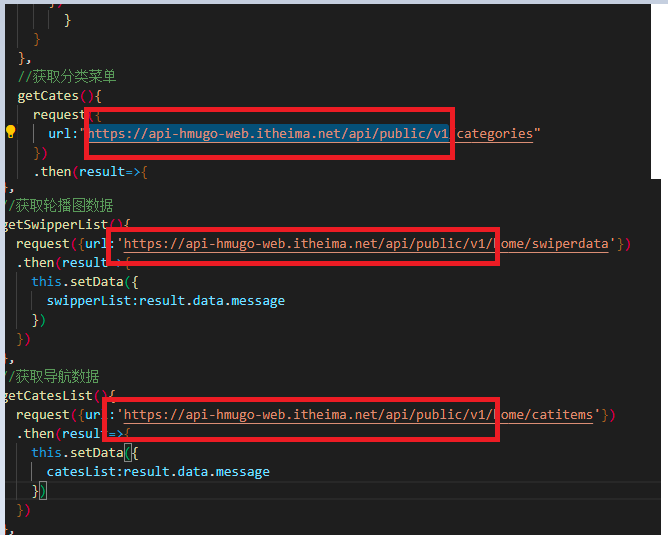Click the comment //获取分类菜单
Image resolution: width=668 pixels, height=535 pixels.
[67, 76]
